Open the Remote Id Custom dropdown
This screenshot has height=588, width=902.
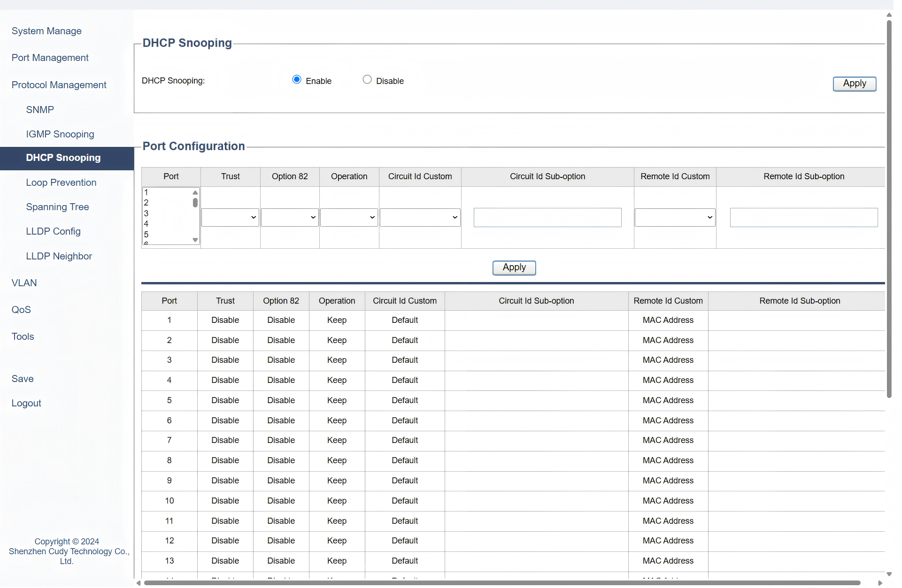675,218
